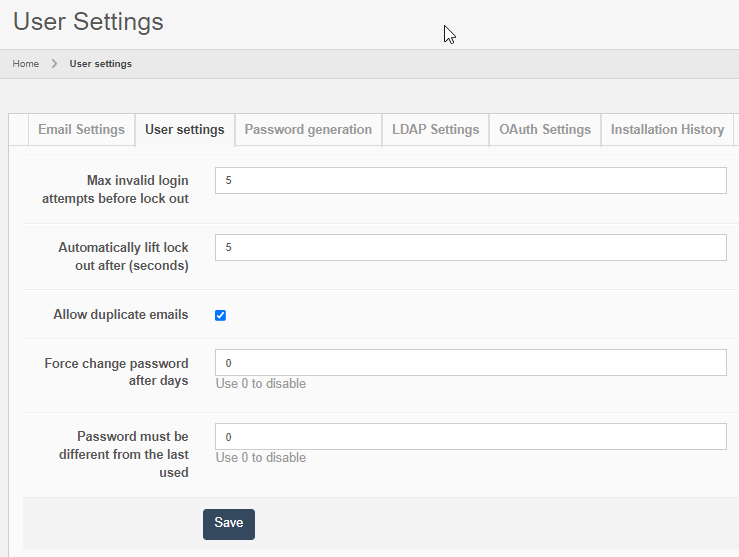Uncheck the Allow duplicate emails checkbox
Screen dimensions: 739x557
click(221, 315)
